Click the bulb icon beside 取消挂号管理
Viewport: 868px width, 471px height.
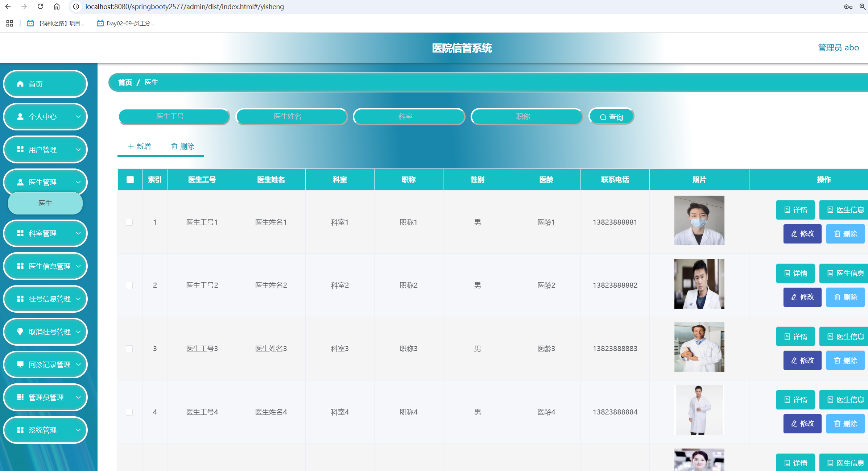pos(20,332)
